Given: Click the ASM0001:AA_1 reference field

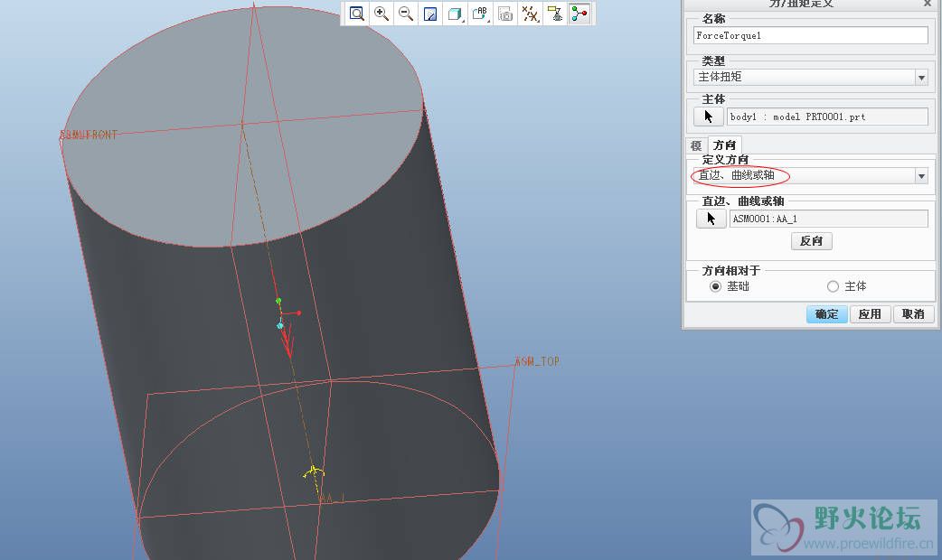Looking at the screenshot, I should [x=828, y=219].
